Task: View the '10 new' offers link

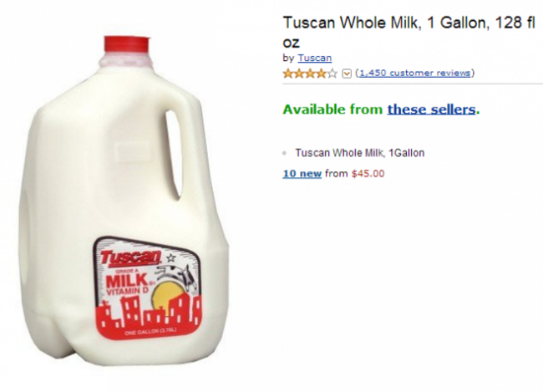Action: [302, 173]
